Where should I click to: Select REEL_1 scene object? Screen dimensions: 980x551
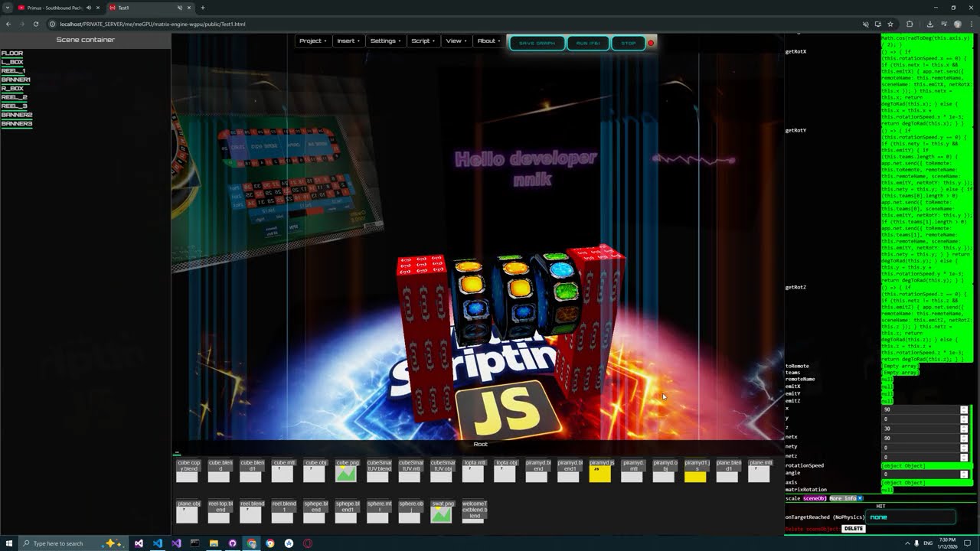13,71
